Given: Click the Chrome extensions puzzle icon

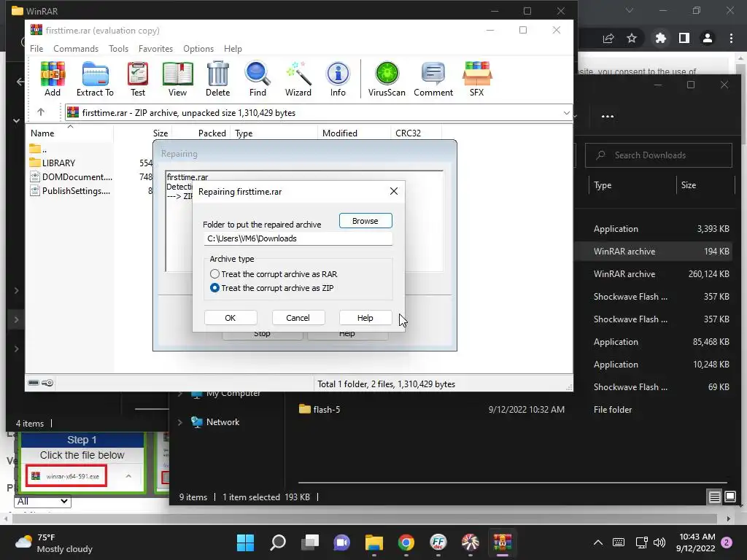Looking at the screenshot, I should pyautogui.click(x=660, y=38).
